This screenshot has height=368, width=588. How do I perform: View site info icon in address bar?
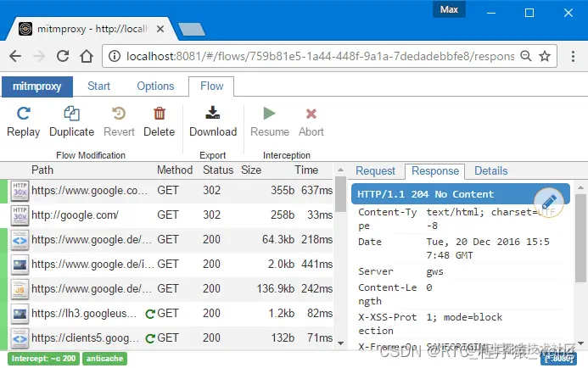114,56
